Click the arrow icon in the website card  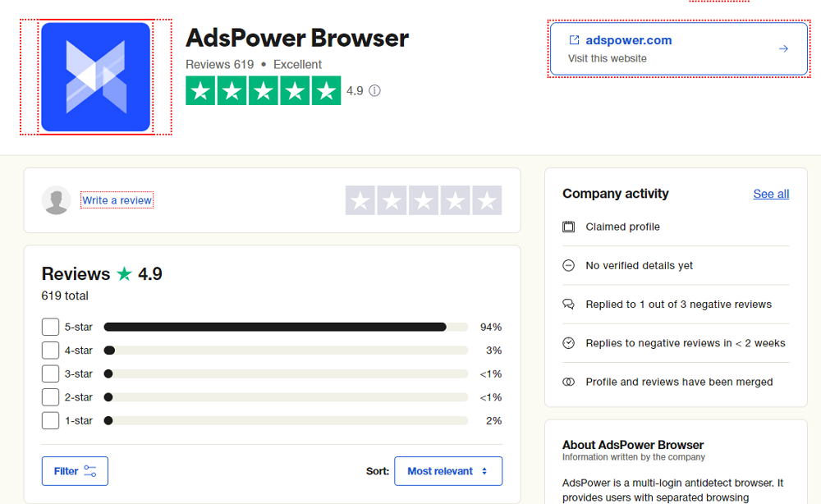click(783, 49)
